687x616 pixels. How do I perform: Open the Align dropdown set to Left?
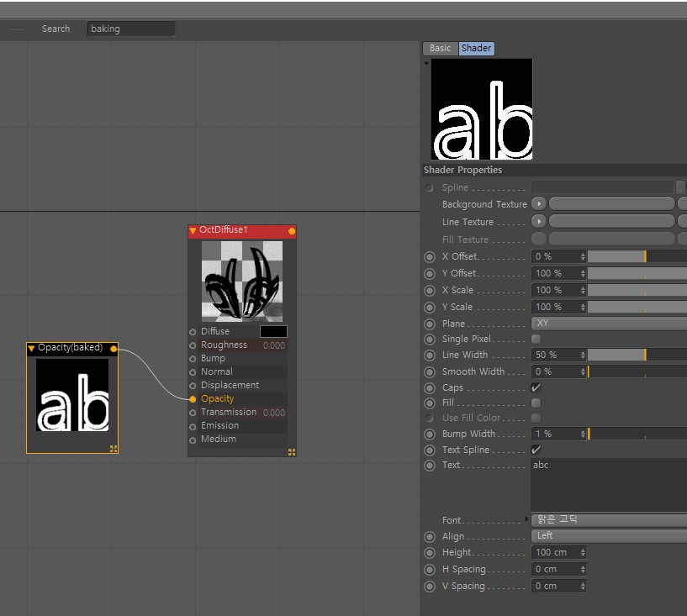609,536
